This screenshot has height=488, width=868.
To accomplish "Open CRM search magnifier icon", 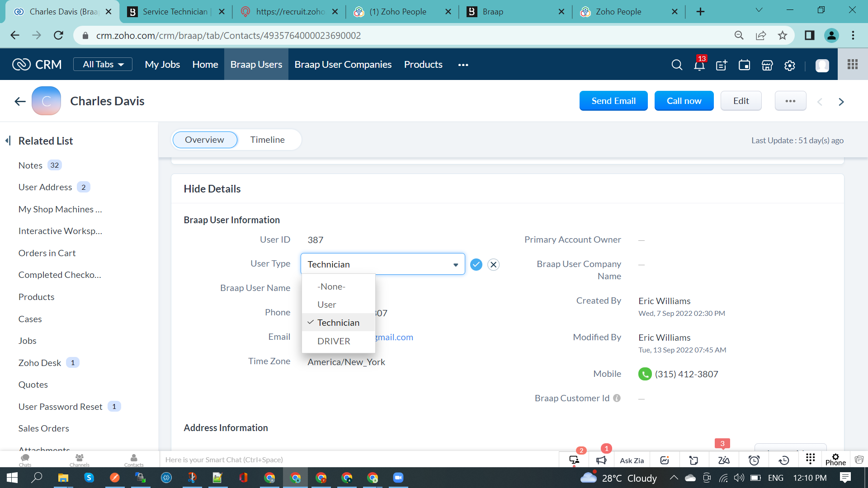I will [677, 65].
